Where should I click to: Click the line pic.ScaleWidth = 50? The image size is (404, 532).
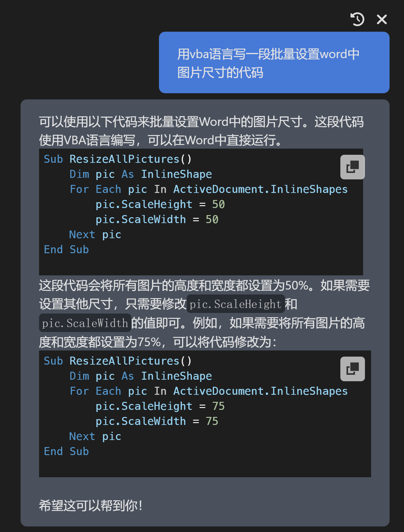tap(157, 220)
